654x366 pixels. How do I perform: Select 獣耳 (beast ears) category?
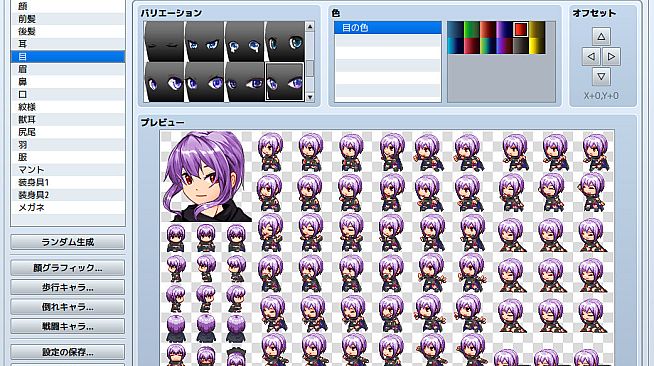coord(68,120)
